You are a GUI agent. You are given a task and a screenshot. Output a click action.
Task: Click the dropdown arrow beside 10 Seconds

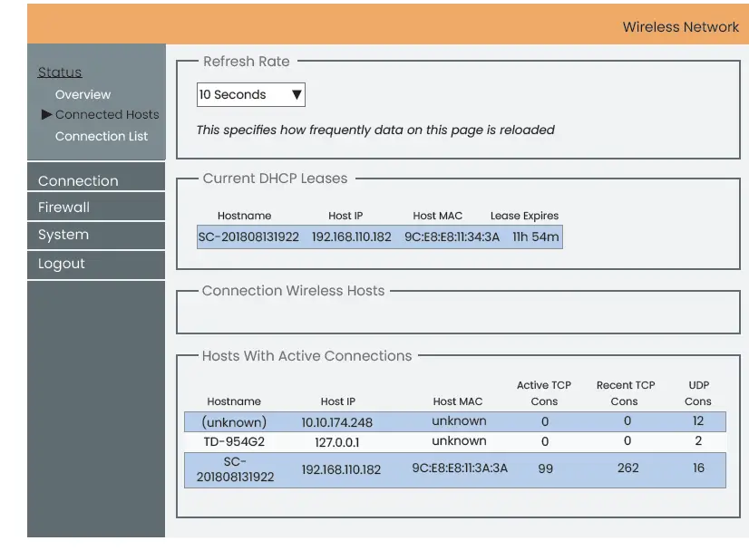[x=297, y=95]
